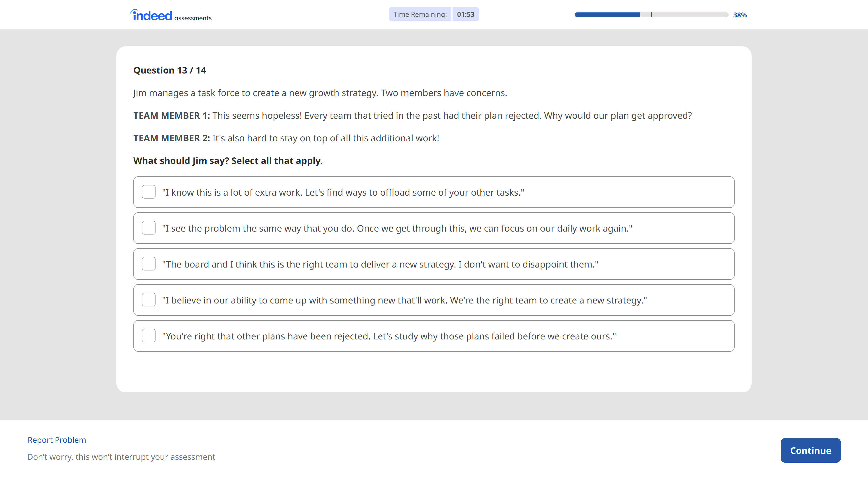
Task: Click the TEAM MEMBER 1 statement text
Action: (413, 116)
